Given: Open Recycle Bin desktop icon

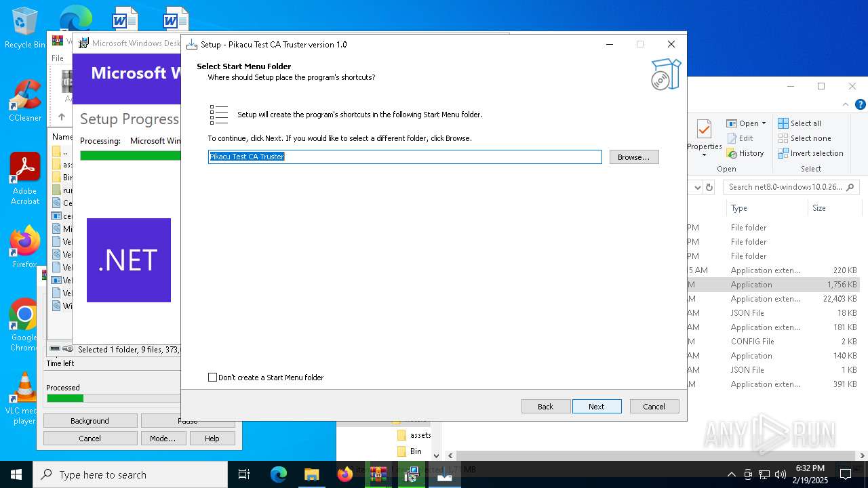Looking at the screenshot, I should [x=24, y=27].
